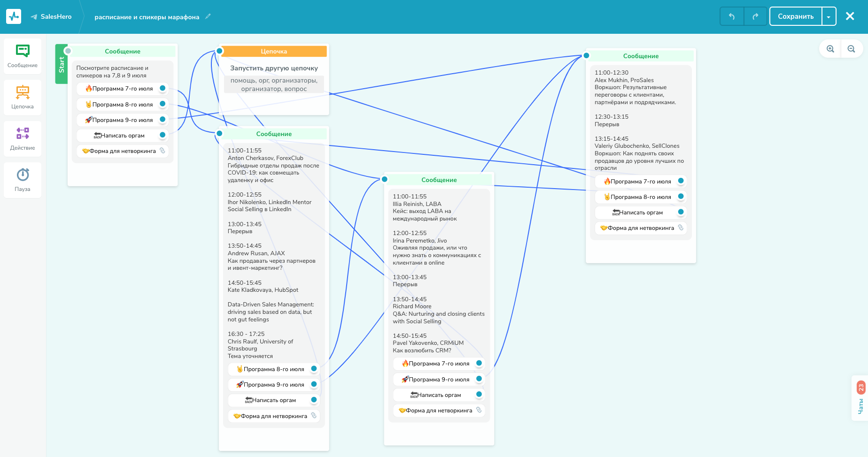Click connector dot of Написать оргам in Anton Cherkasov block
Viewport: 868px width, 457px height.
pos(314,400)
